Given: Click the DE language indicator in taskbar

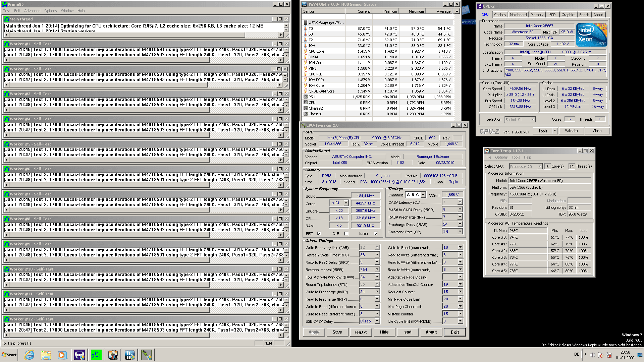Looking at the screenshot, I should click(577, 354).
